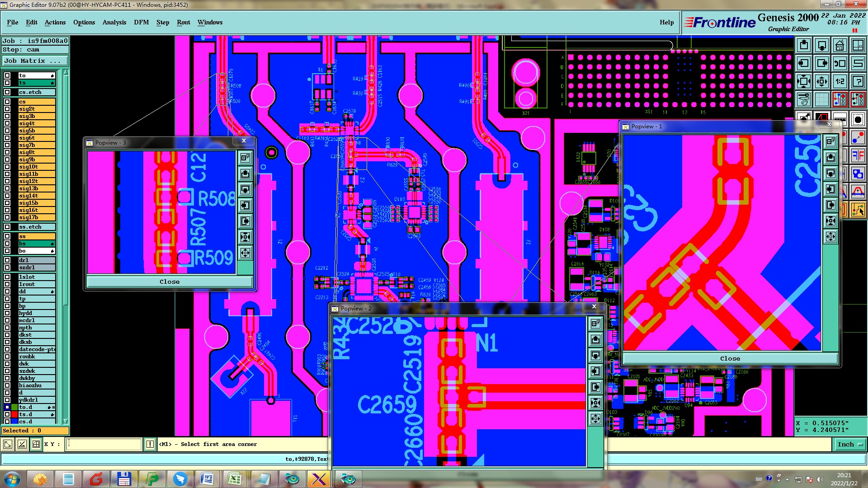The image size is (868, 488).
Task: Open the Analysis menu
Action: coord(114,22)
